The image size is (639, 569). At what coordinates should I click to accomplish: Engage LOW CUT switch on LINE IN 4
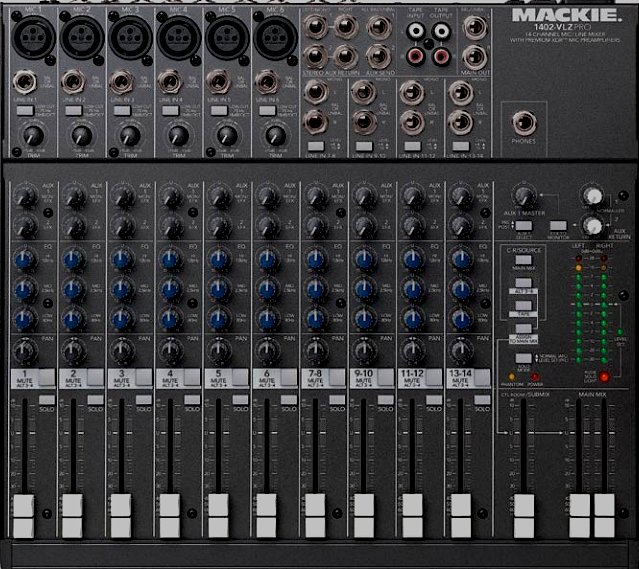170,110
